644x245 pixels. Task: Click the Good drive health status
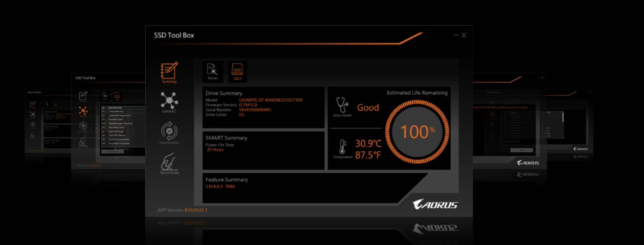click(368, 107)
